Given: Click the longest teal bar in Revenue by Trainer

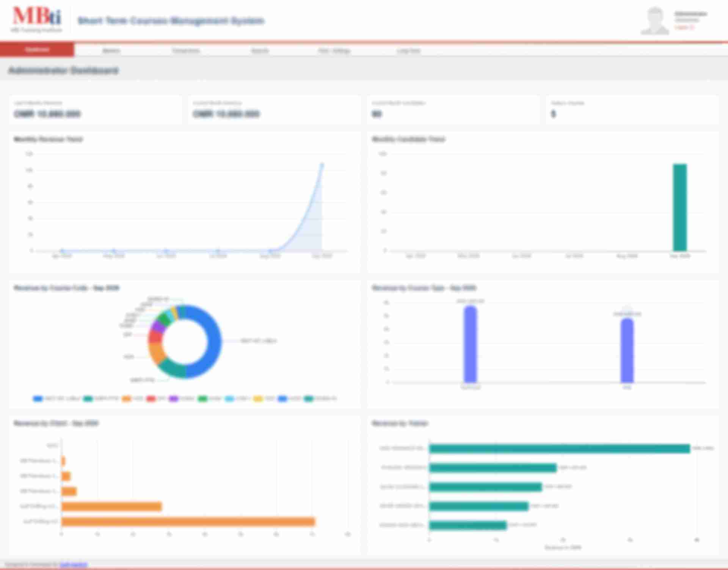Looking at the screenshot, I should (560, 449).
